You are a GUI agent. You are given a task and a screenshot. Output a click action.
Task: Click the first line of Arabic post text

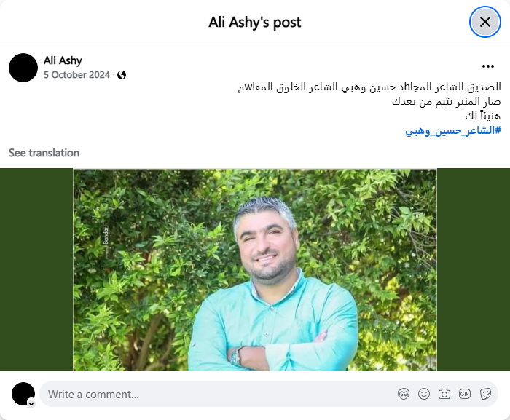tap(369, 87)
